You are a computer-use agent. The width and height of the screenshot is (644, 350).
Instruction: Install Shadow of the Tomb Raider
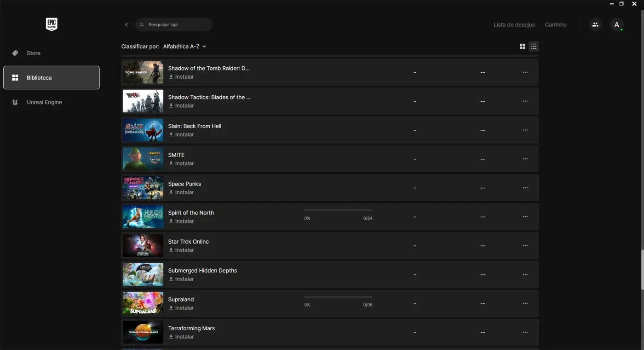181,77
